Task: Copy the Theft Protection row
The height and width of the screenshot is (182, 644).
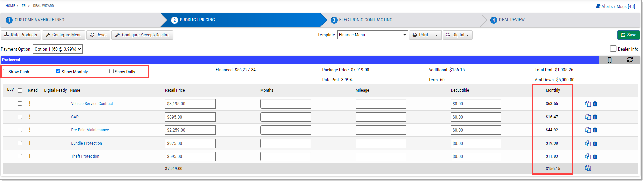Action: pos(588,156)
